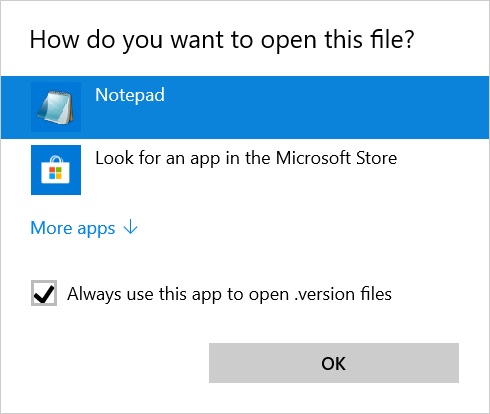Screen dimensions: 490x414
Task: Click the 'Microsoft Store' words in second option
Action: click(336, 158)
